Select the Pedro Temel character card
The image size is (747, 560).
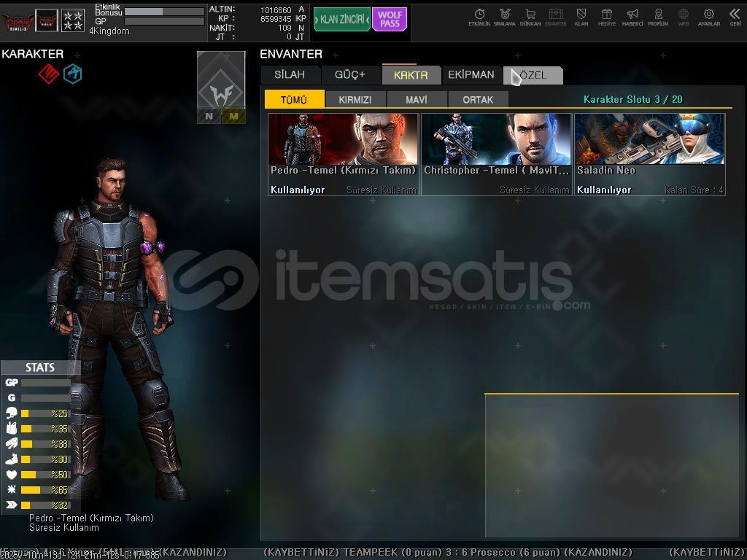pos(343,155)
